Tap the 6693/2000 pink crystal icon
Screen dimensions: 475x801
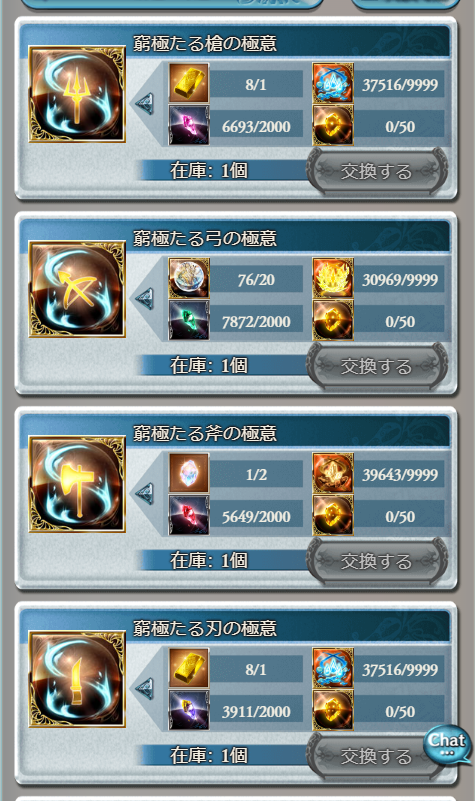(x=189, y=126)
